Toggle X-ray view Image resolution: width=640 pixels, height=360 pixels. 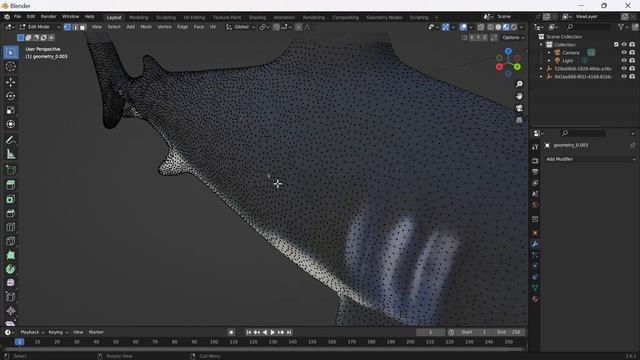pyautogui.click(x=481, y=27)
